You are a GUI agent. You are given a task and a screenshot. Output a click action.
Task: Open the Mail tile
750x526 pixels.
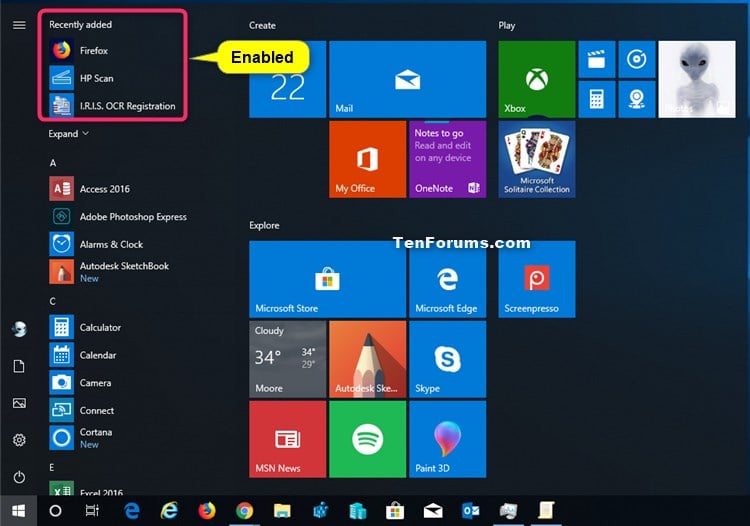tap(408, 79)
